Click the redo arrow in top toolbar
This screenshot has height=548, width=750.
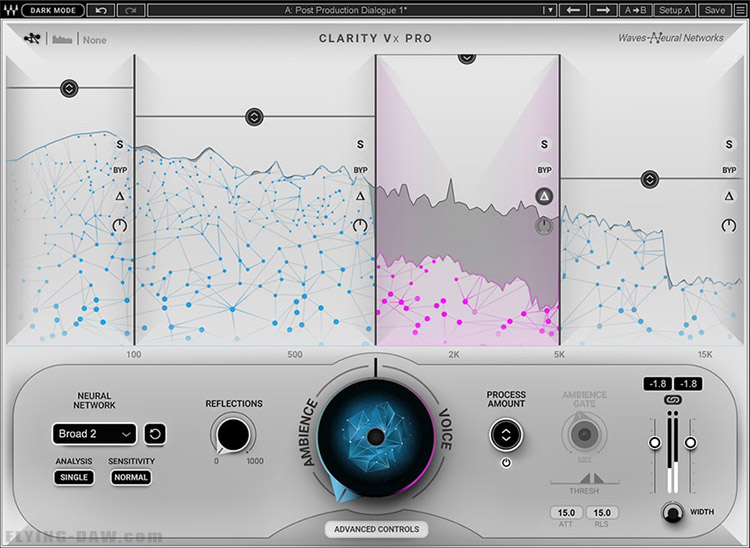(x=131, y=10)
